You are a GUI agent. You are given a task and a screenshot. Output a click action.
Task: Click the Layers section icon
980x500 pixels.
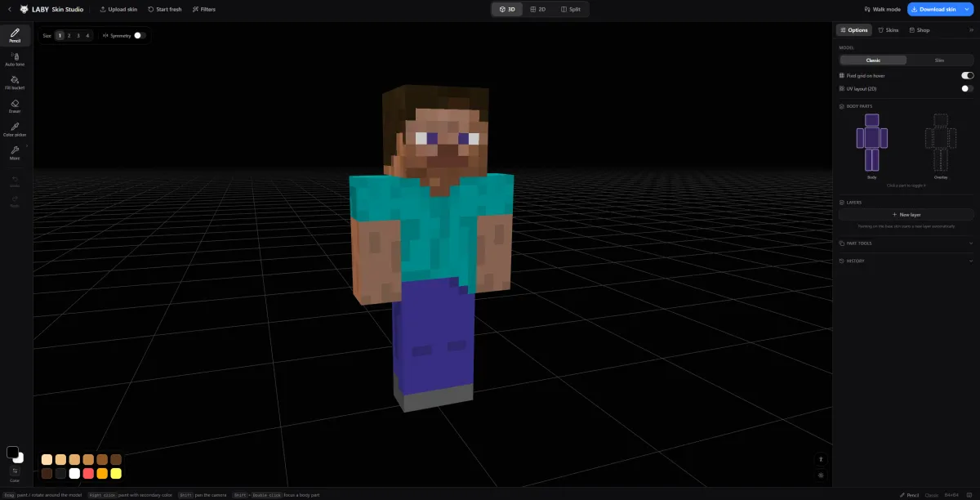point(842,202)
